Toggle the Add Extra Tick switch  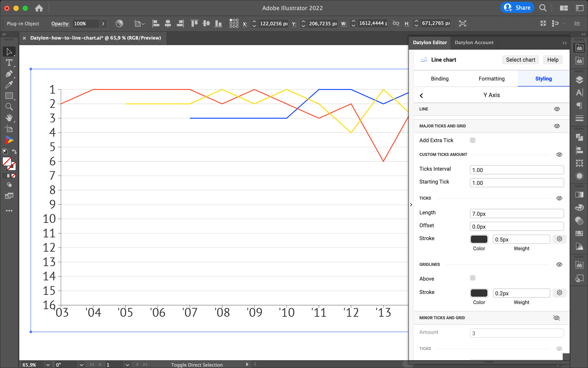473,140
